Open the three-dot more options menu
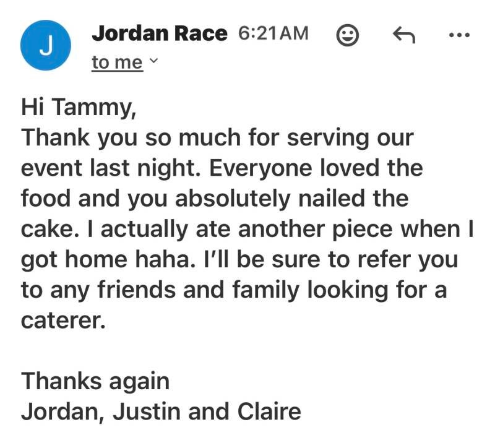This screenshot has width=495, height=448. tap(459, 35)
